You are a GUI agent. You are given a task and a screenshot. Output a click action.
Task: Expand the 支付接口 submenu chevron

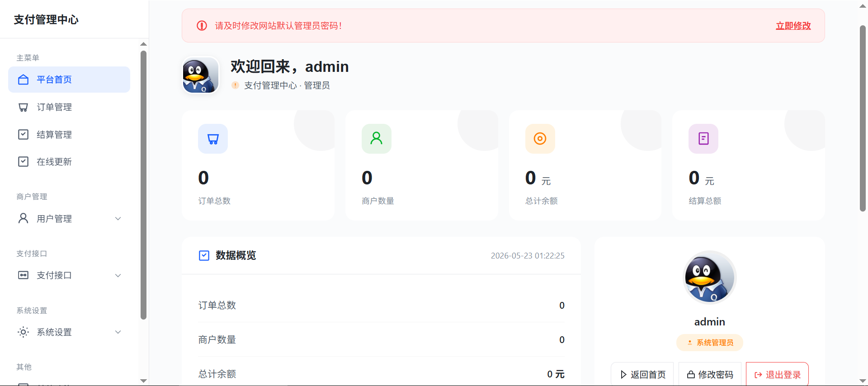(118, 275)
